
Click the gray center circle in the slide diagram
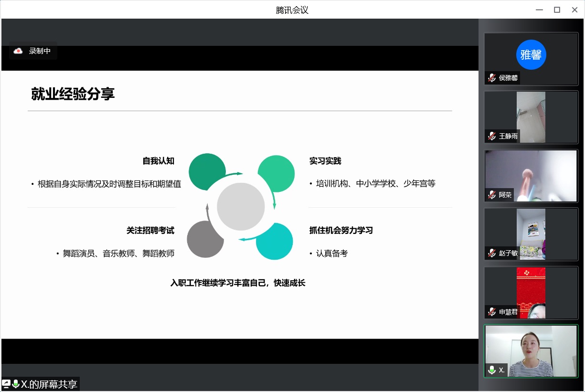[241, 207]
